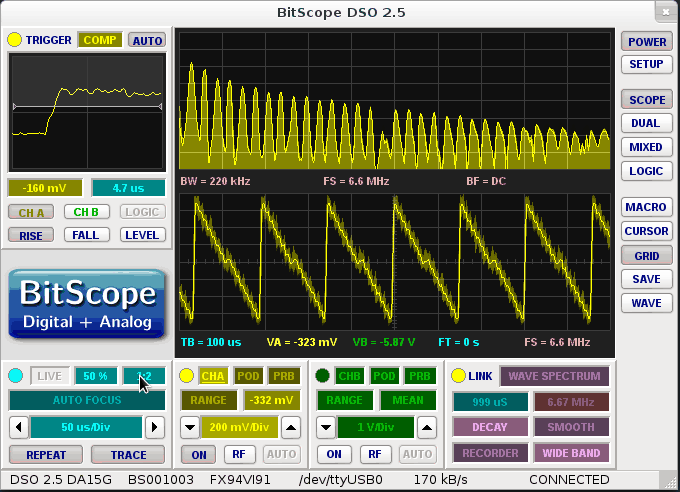Click the yellow Channel A indicator light

click(x=184, y=376)
